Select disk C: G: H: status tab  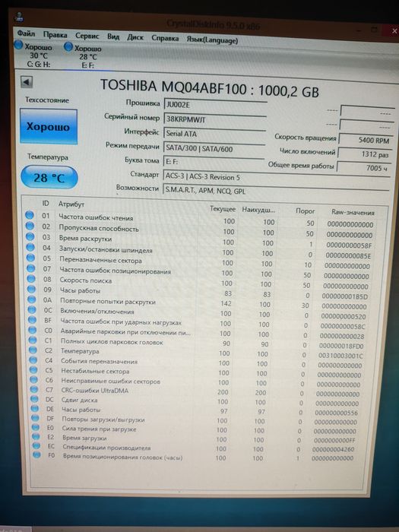point(34,55)
